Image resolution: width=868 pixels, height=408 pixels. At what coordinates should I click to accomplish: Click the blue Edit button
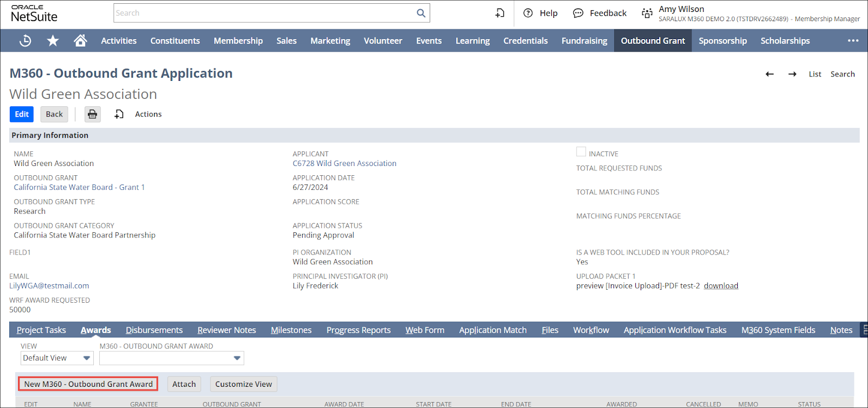coord(22,114)
